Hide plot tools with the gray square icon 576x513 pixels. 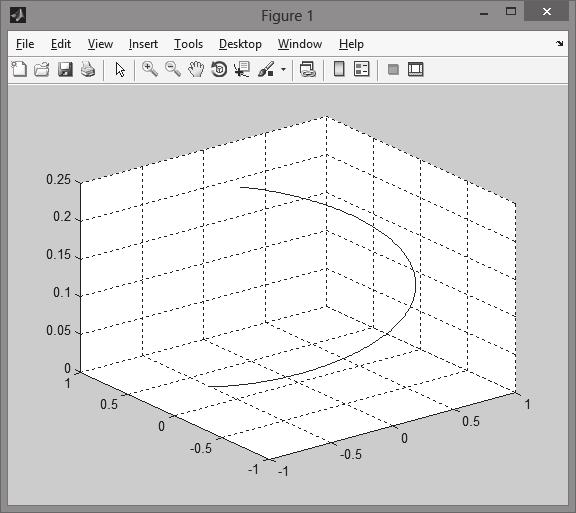[393, 69]
